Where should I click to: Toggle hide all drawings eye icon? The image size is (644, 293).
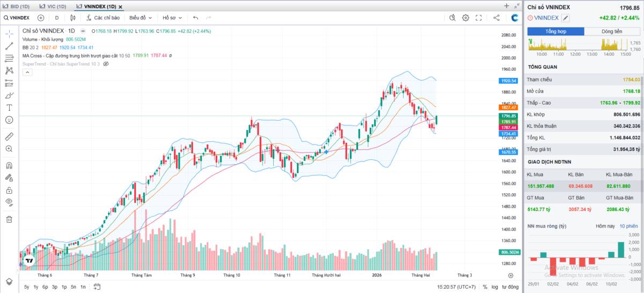9,202
